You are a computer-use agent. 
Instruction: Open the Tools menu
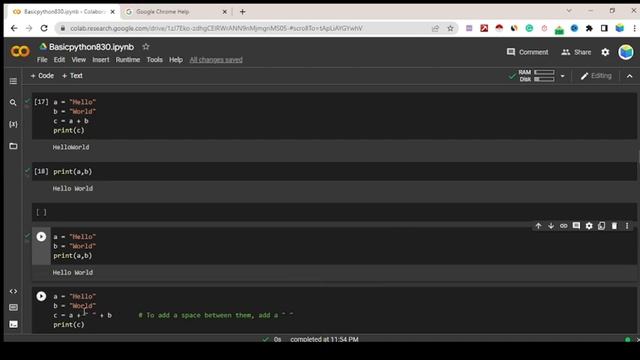(155, 60)
